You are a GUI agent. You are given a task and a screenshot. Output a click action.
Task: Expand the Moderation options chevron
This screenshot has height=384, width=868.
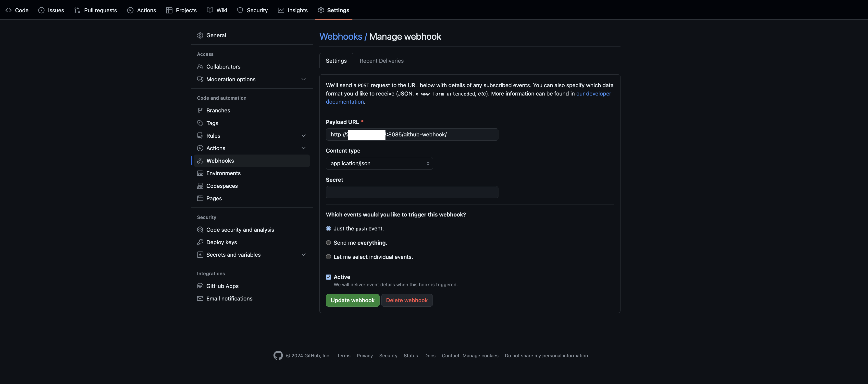point(303,80)
